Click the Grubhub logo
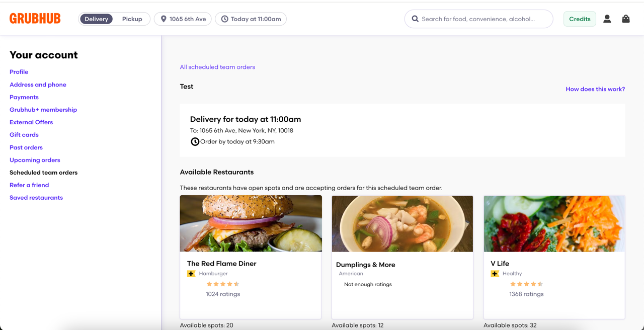The height and width of the screenshot is (330, 644). coord(35,19)
